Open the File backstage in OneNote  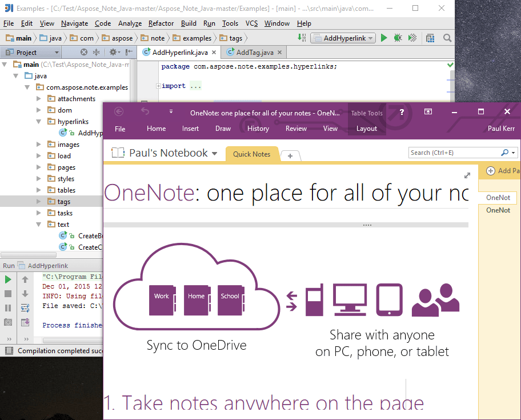pos(120,129)
